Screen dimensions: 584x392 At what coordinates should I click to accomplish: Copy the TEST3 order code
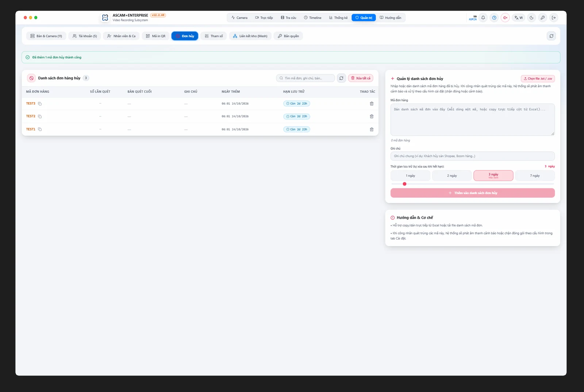click(40, 104)
